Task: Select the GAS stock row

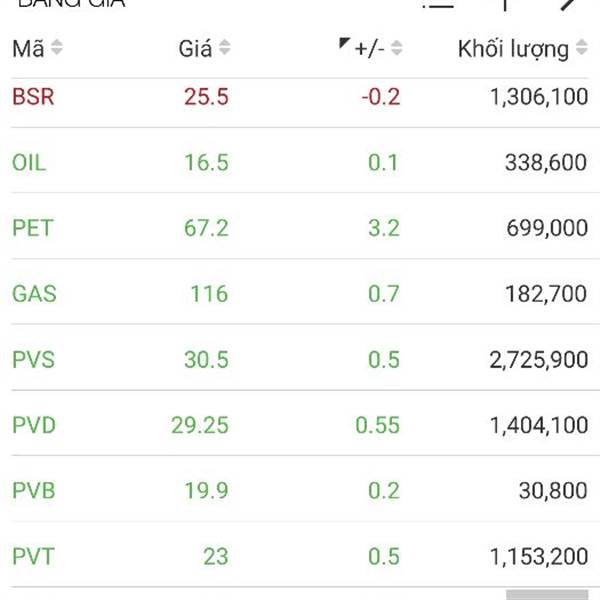Action: click(300, 294)
